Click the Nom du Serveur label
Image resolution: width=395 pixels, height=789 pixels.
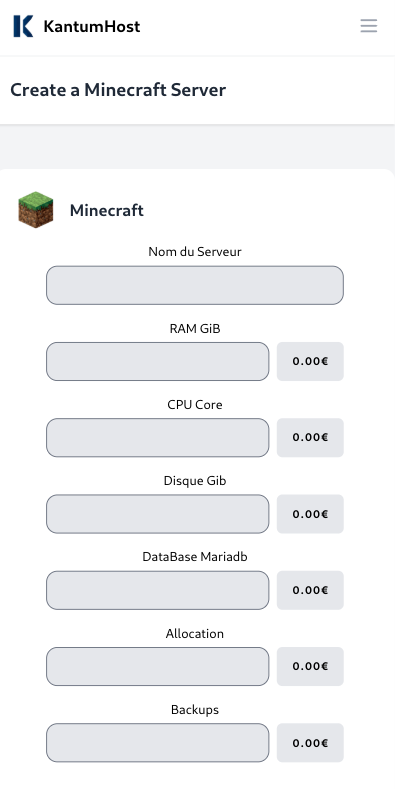[195, 252]
